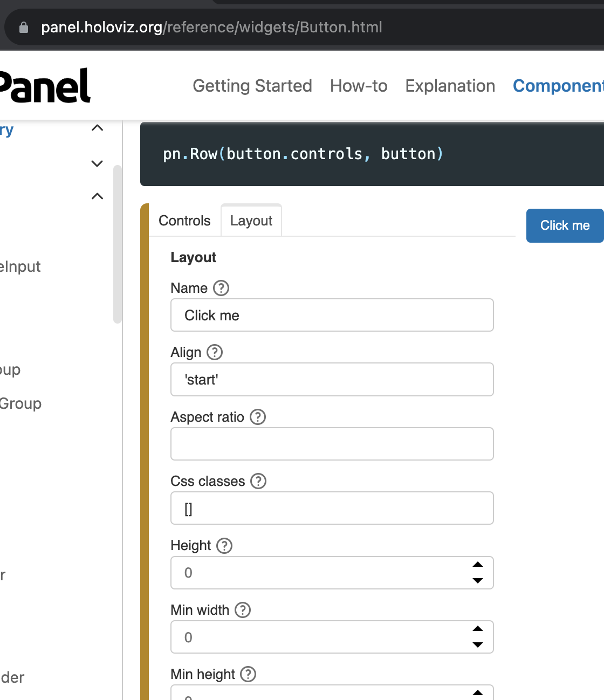
Task: Select the Layout tab
Action: coord(251,220)
